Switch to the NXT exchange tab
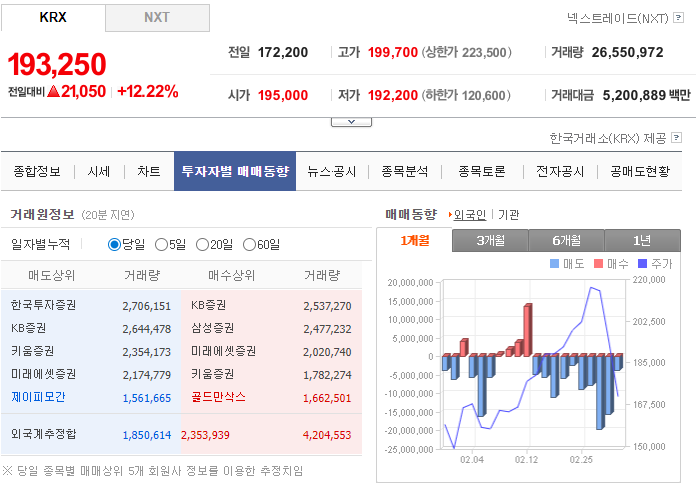Viewport: 696px width, 483px height. point(157,18)
